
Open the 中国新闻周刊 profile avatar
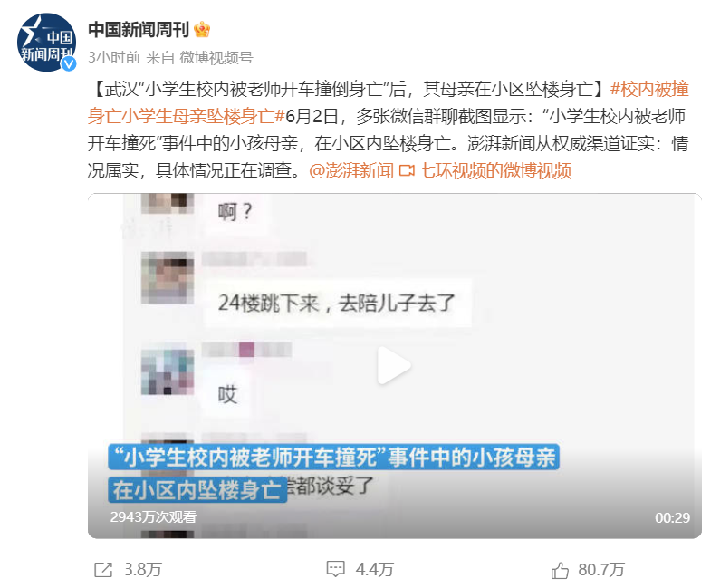tap(46, 43)
